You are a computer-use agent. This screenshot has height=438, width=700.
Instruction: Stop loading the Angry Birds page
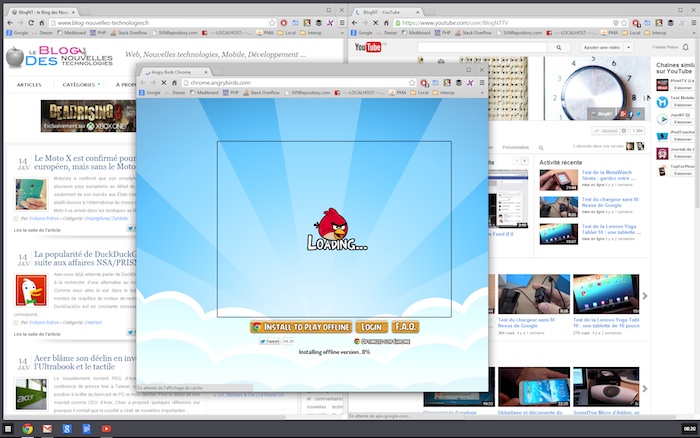click(163, 82)
